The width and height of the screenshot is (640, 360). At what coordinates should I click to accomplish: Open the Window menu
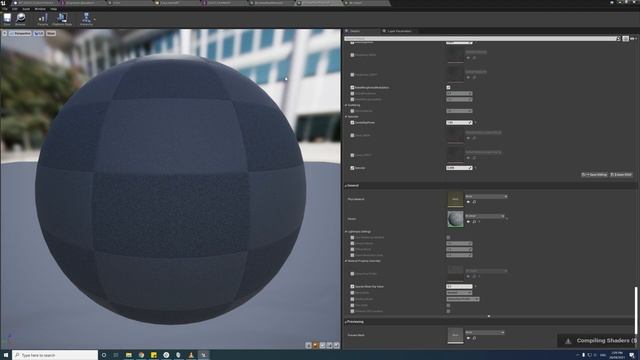click(40, 9)
